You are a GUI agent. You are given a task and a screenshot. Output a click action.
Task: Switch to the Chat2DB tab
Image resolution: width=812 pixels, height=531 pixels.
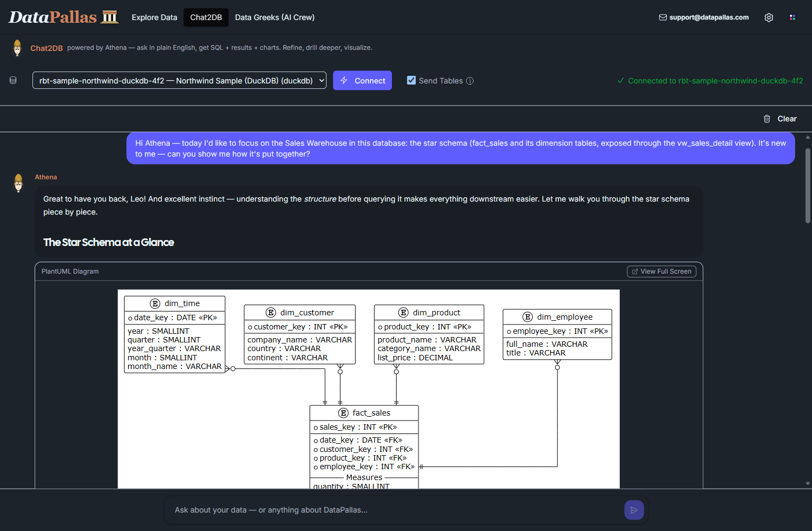pyautogui.click(x=206, y=17)
